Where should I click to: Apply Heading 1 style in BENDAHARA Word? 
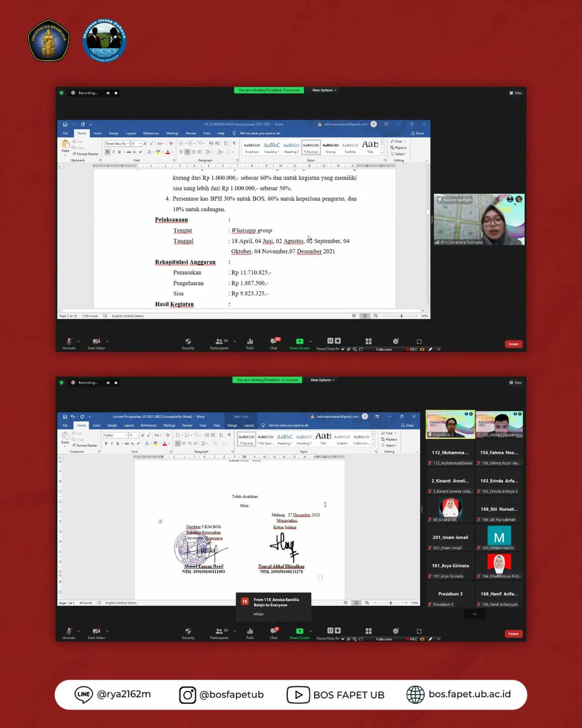click(x=270, y=147)
